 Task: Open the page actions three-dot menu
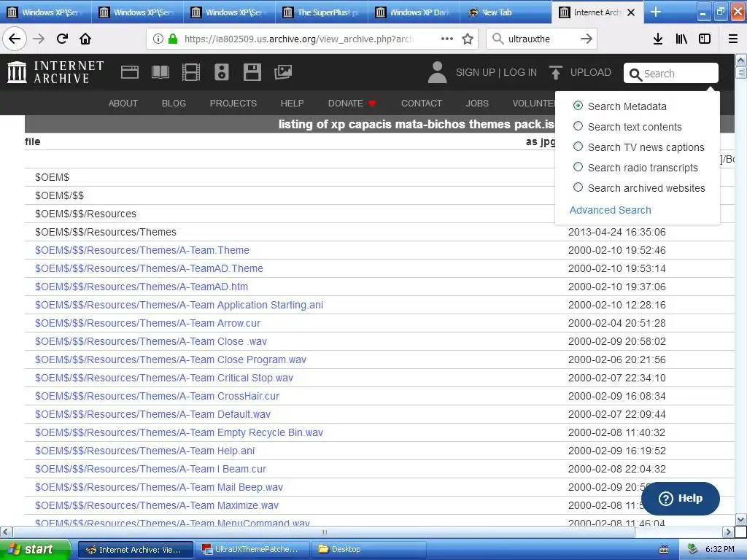[x=447, y=39]
